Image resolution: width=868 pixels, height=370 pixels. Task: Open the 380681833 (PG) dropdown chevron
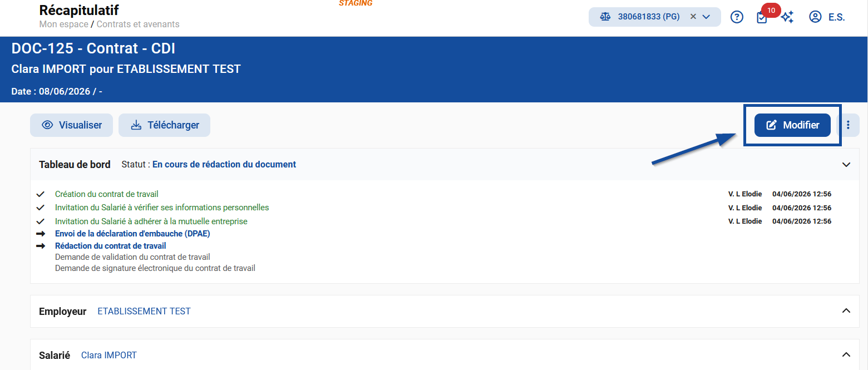pos(706,17)
